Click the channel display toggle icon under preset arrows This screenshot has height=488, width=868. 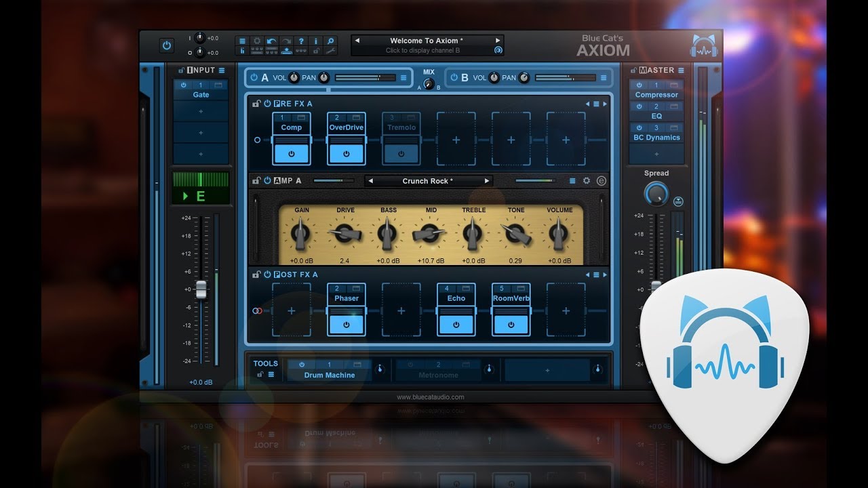point(498,50)
